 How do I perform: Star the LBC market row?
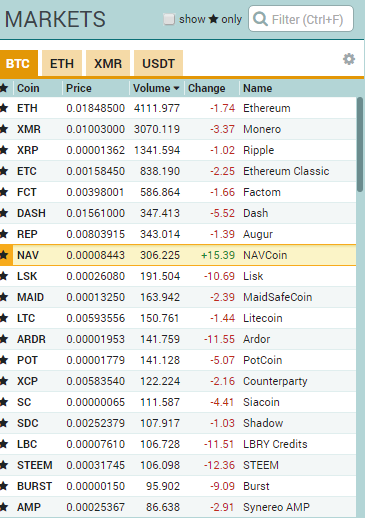click(x=4, y=444)
